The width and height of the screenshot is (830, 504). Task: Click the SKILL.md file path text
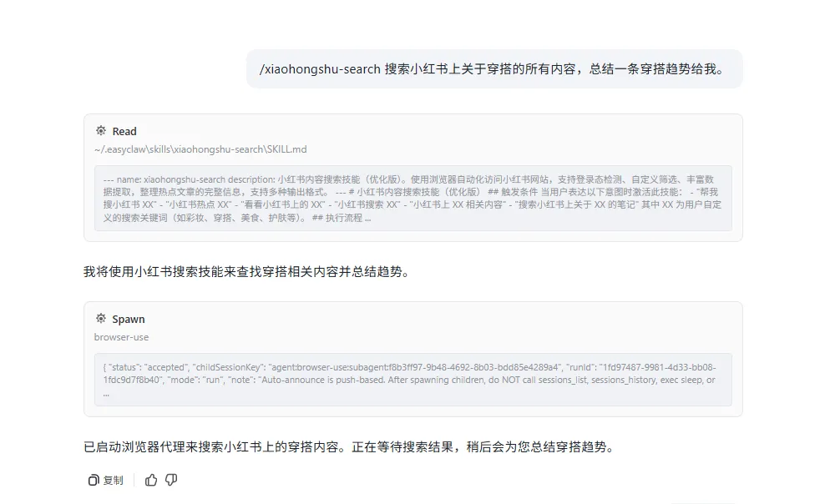pos(200,149)
